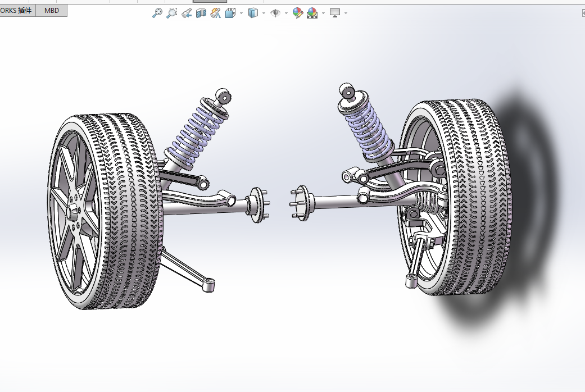
Task: Toggle the Hide/Show Items eye icon
Action: 275,13
